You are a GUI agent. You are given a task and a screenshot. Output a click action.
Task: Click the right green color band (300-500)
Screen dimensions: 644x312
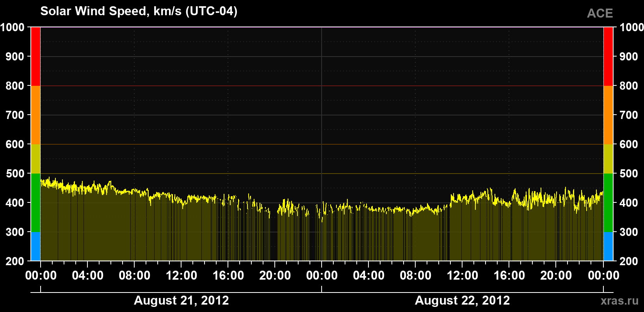[608, 203]
